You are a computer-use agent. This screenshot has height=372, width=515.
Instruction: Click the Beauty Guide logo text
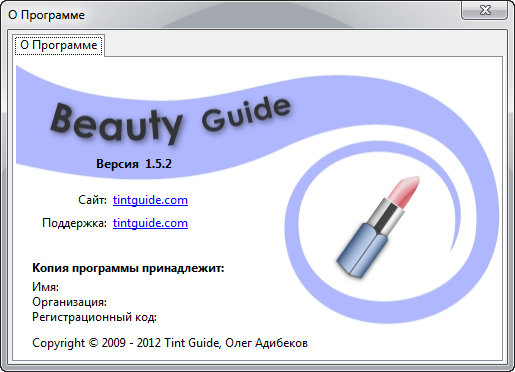click(171, 121)
